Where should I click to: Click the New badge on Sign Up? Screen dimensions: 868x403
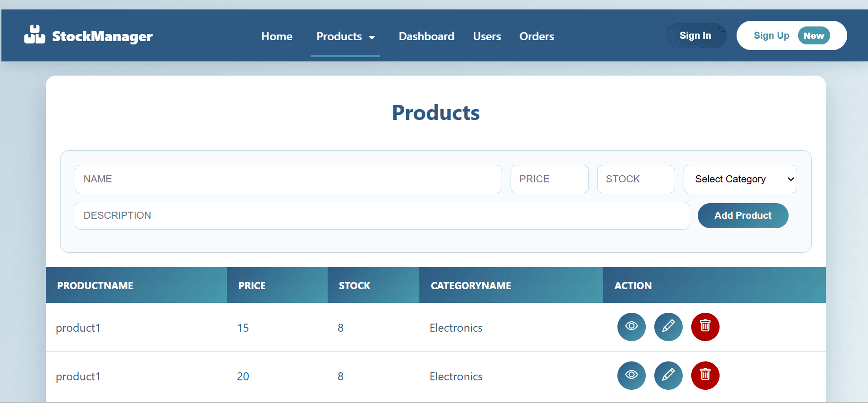(814, 35)
